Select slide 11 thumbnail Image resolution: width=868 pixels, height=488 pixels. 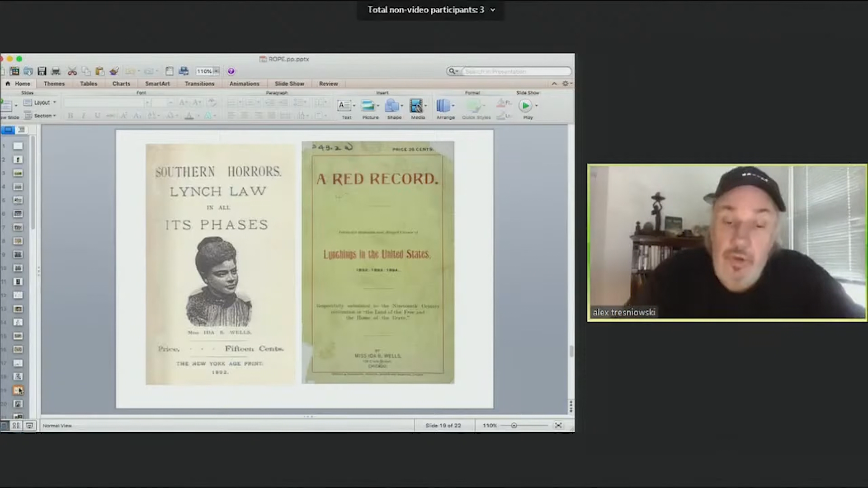click(18, 282)
